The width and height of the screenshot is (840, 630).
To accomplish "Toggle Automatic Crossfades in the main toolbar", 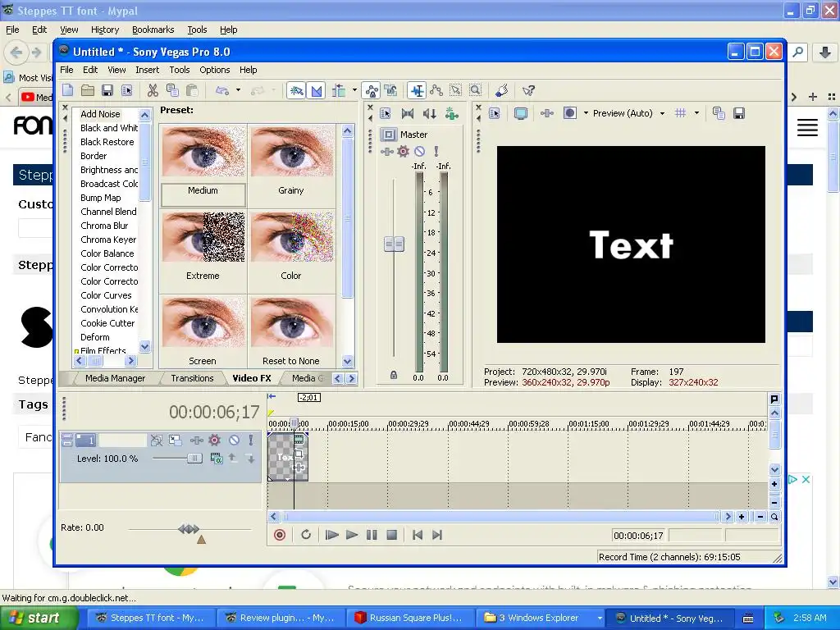I will [x=317, y=90].
